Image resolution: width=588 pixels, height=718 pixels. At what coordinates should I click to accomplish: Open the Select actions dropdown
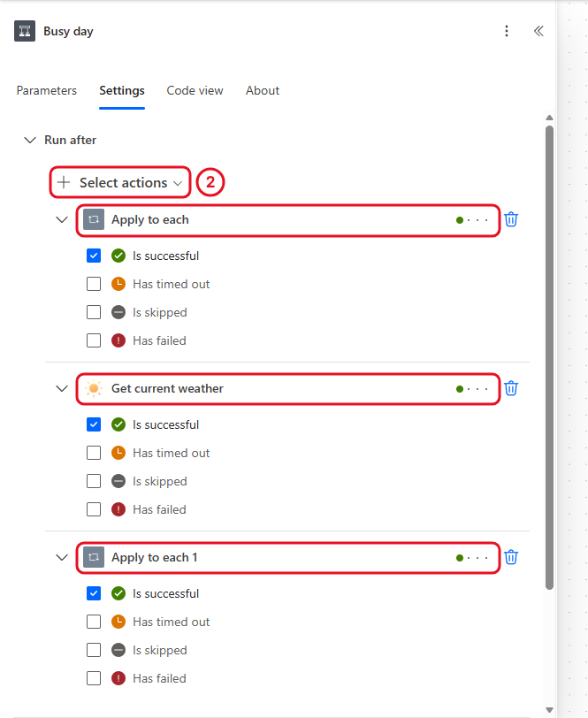120,182
